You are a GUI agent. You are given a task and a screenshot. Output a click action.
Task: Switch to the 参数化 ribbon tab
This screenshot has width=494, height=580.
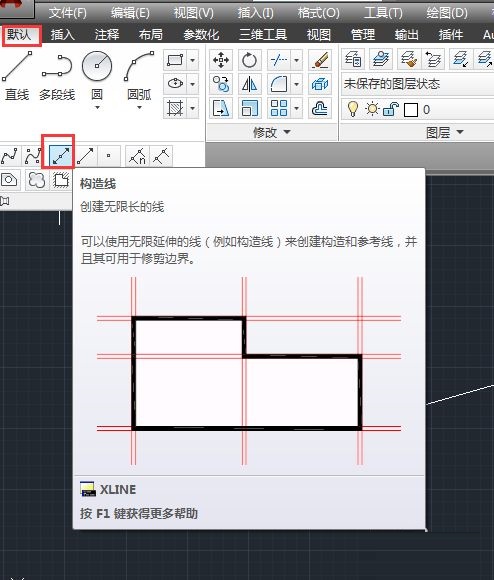[201, 34]
